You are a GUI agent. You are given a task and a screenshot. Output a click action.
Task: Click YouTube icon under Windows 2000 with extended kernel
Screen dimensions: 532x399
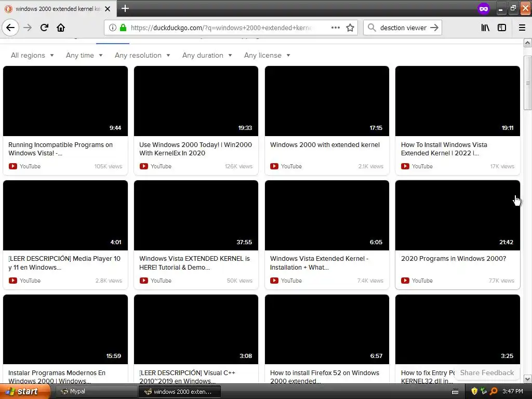(x=274, y=166)
